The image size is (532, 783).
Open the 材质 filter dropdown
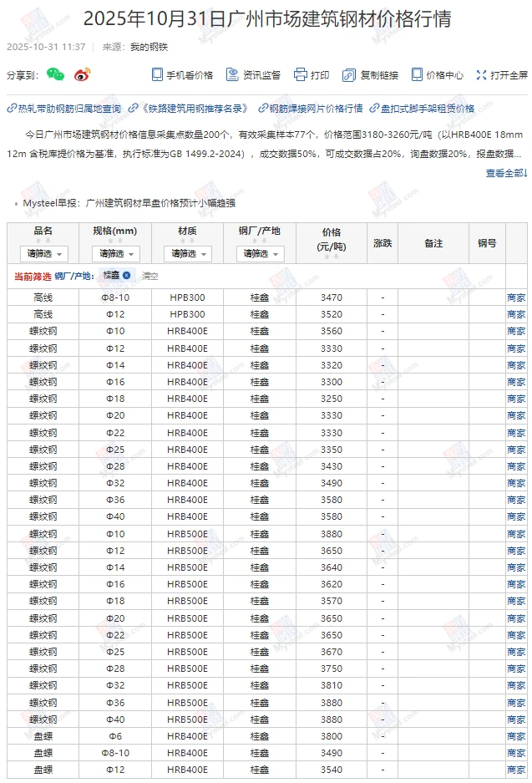point(188,254)
